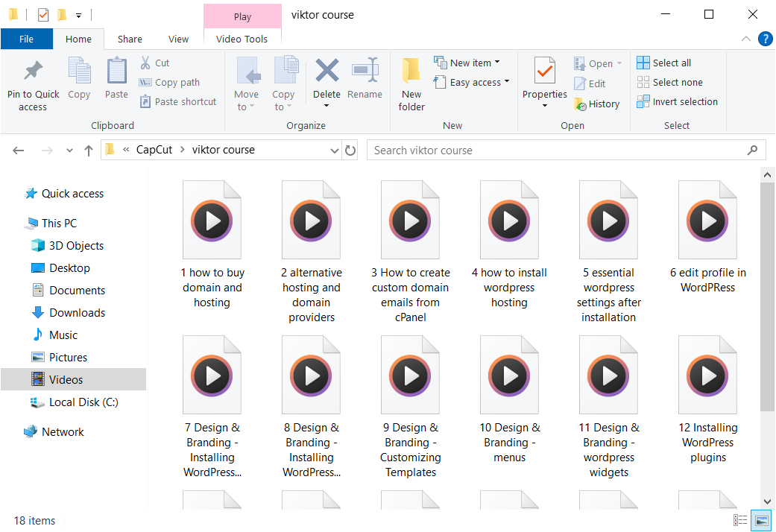Switch to Large icons view in status bar
The image size is (776, 532).
click(x=762, y=520)
